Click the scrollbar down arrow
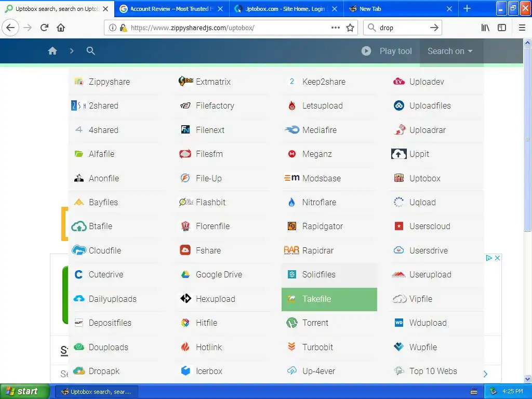The width and height of the screenshot is (532, 399). [527, 379]
